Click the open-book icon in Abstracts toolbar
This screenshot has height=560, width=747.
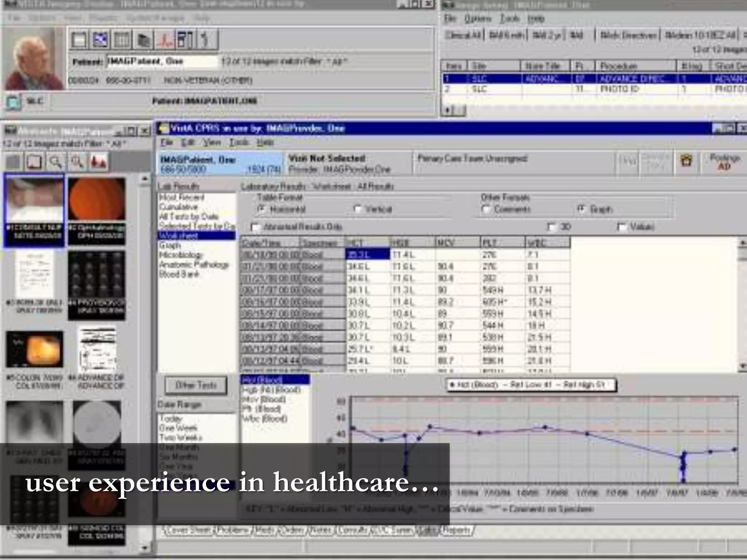34,162
